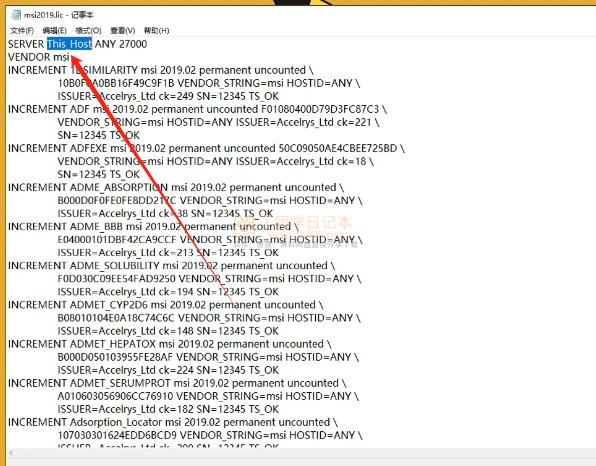
Task: Click the horizontal scrollbar at the bottom
Action: (x=301, y=453)
